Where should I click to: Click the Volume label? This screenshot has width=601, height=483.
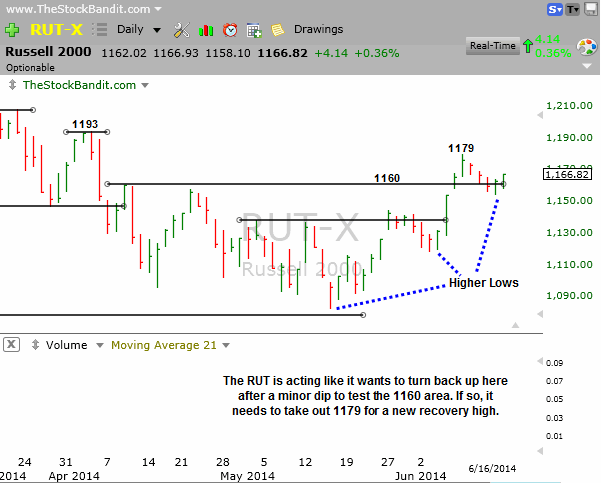(66, 345)
